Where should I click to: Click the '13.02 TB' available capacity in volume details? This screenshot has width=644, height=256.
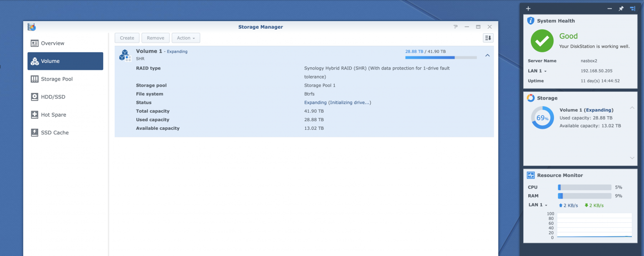tap(314, 128)
